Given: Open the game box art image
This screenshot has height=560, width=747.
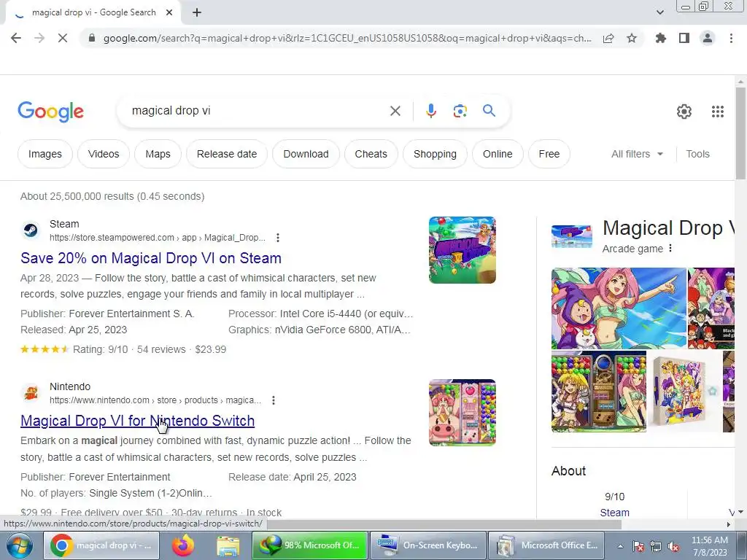Looking at the screenshot, I should coord(684,392).
